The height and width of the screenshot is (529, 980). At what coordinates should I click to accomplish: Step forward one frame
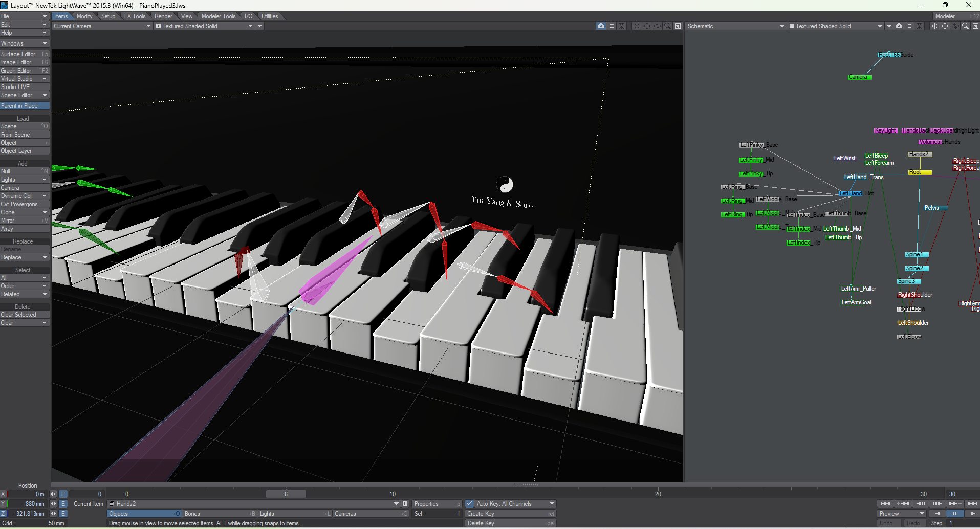click(x=938, y=504)
